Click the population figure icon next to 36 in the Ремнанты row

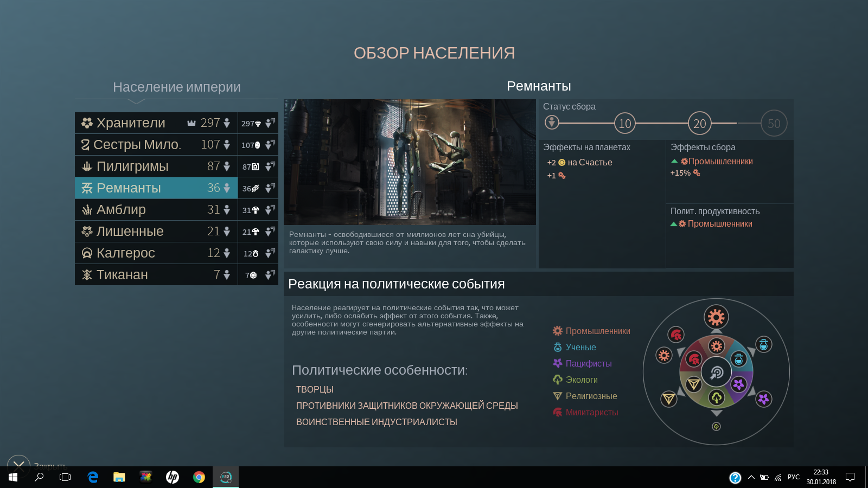pyautogui.click(x=227, y=188)
